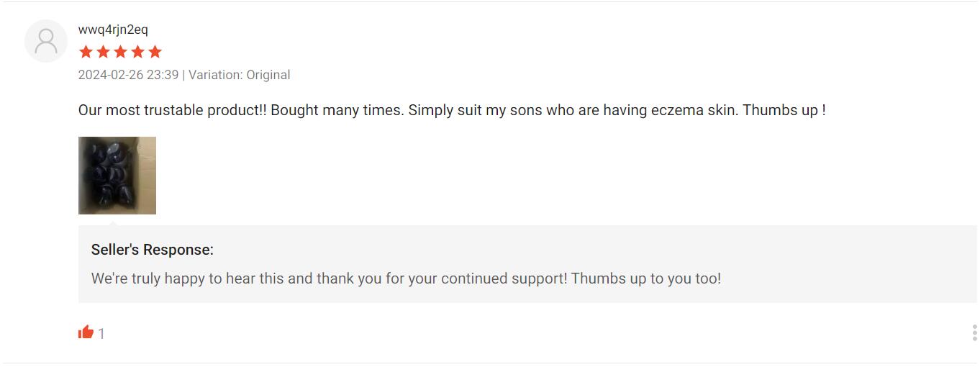Click the review date 2024-02-26 23:39
The height and width of the screenshot is (367, 980).
128,75
